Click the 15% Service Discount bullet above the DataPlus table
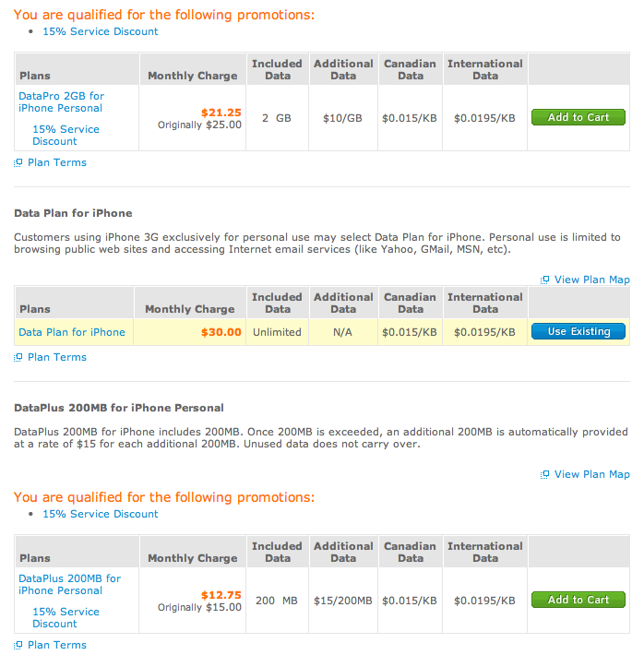Screen dimensions: 644x667 [101, 514]
